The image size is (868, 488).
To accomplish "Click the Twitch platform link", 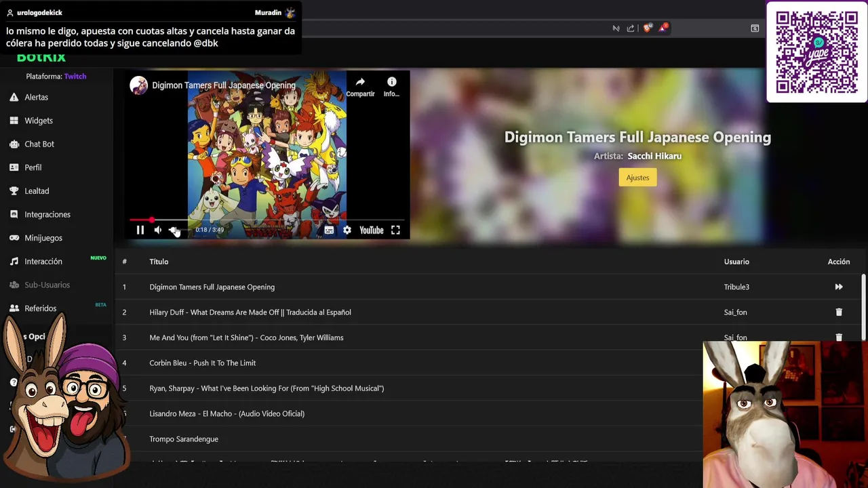I will point(75,77).
